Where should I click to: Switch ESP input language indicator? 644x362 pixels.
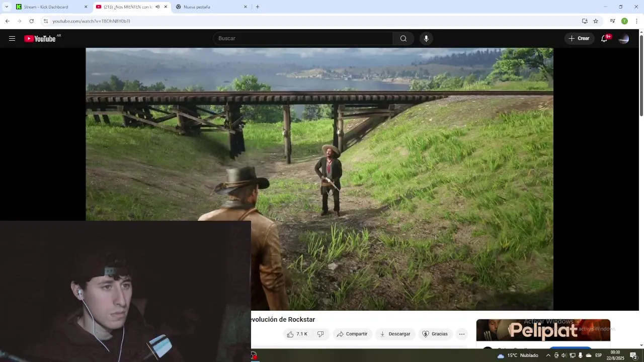(599, 355)
